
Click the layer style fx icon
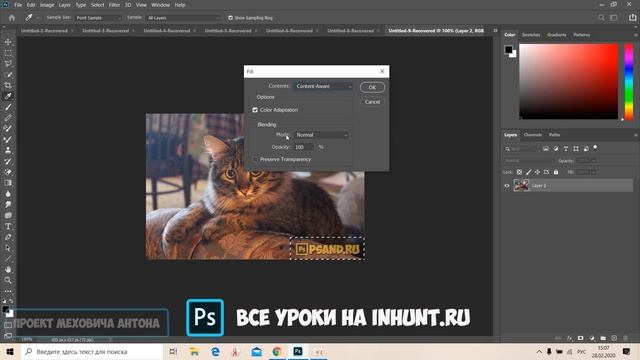[569, 338]
